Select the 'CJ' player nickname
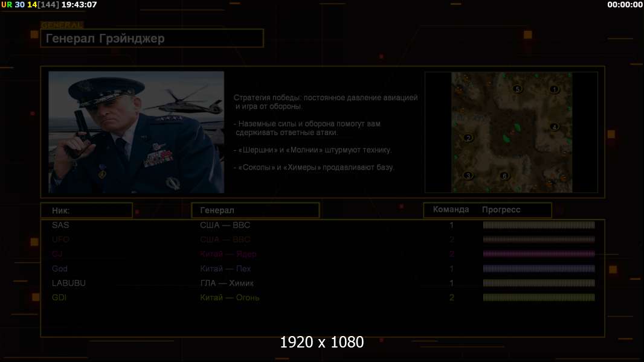Screen dimensions: 644x362 point(57,254)
